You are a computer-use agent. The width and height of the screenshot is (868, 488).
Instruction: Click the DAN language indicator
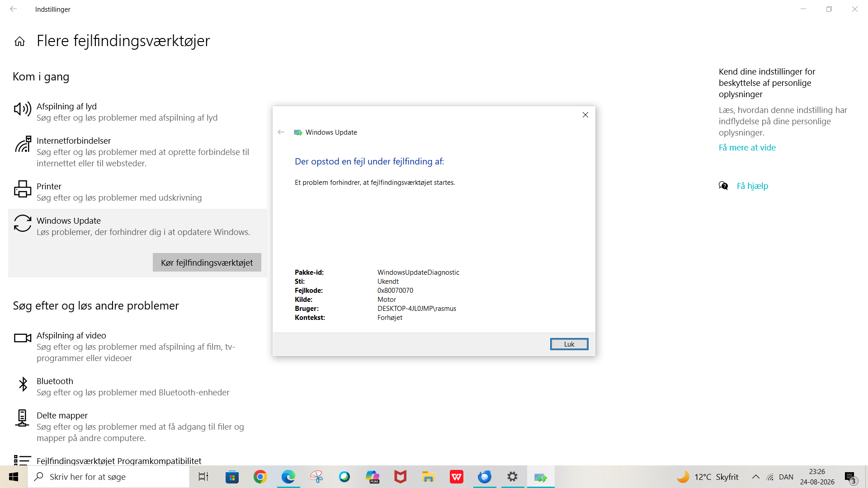786,477
